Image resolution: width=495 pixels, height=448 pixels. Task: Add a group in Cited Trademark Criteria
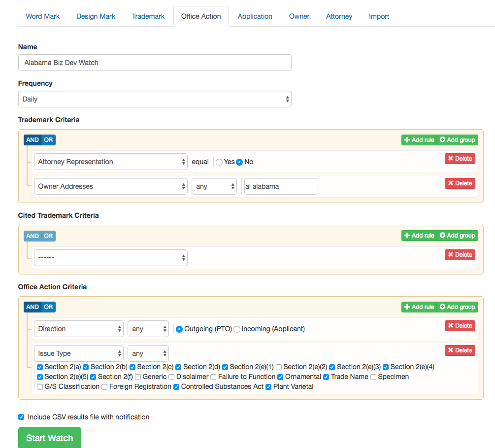(457, 235)
